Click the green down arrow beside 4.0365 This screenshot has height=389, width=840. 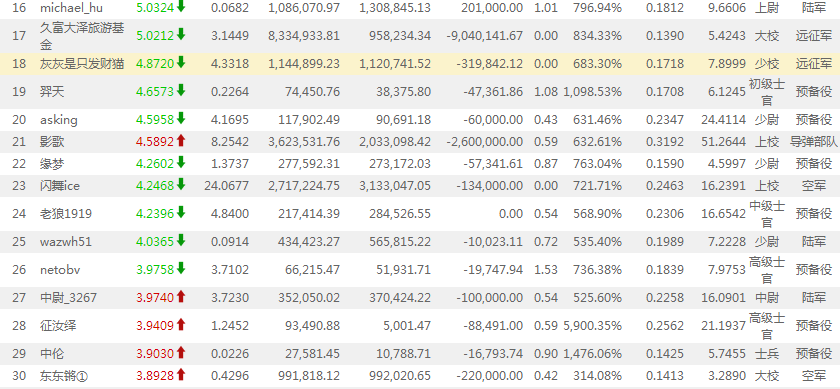(181, 241)
